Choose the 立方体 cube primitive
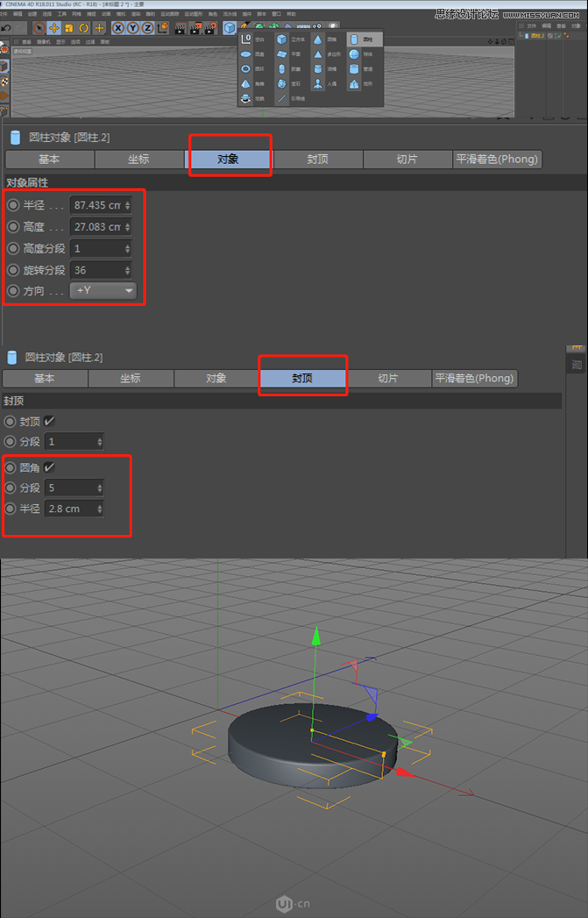This screenshot has width=588, height=918. coord(281,39)
